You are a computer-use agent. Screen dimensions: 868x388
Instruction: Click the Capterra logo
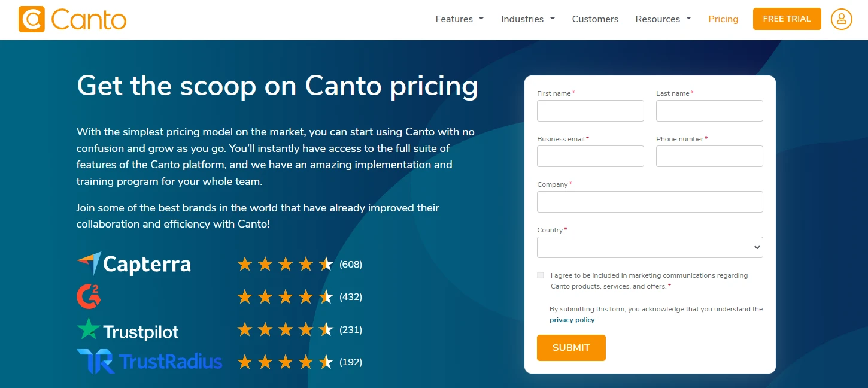[133, 263]
